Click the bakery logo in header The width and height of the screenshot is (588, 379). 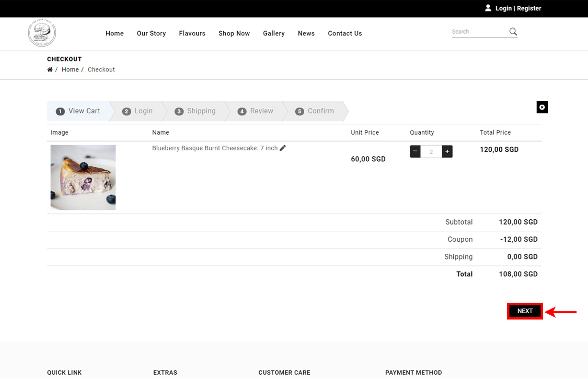42,33
